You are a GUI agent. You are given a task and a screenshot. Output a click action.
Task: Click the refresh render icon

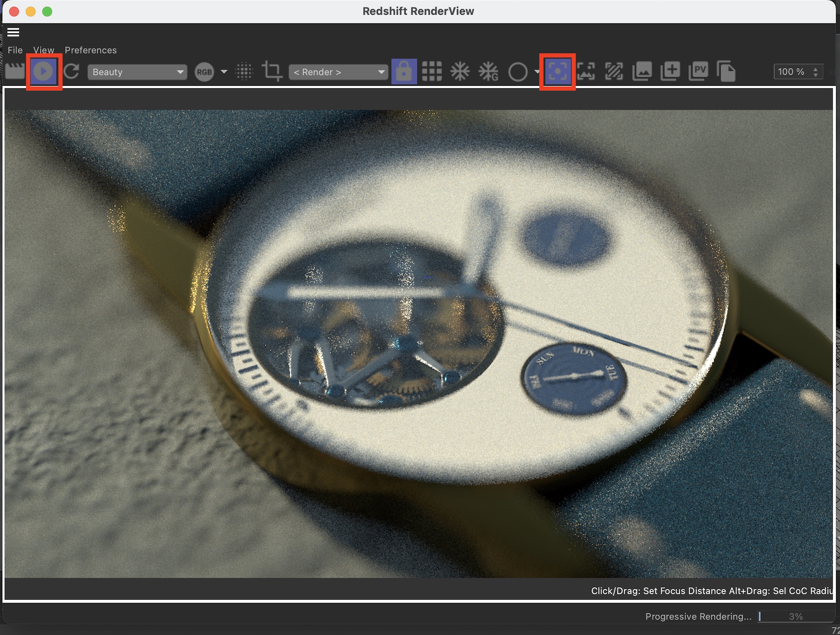(x=72, y=71)
